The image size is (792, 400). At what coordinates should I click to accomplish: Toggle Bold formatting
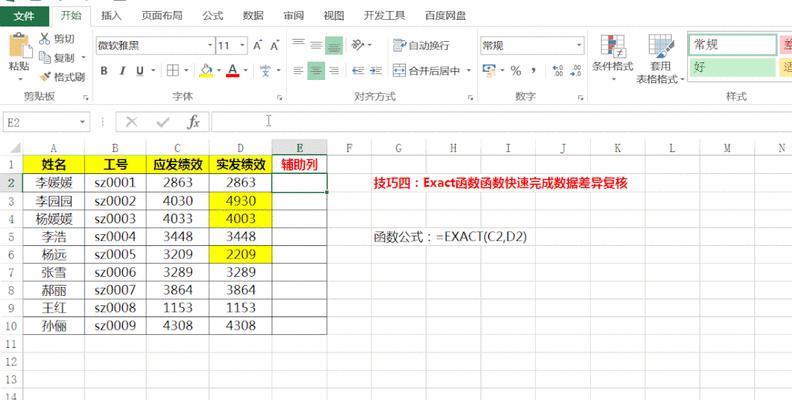[104, 71]
